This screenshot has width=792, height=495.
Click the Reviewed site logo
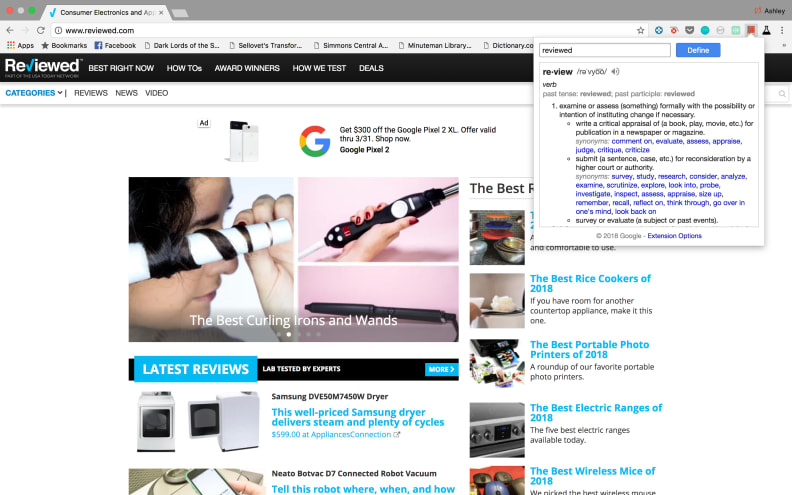(42, 68)
